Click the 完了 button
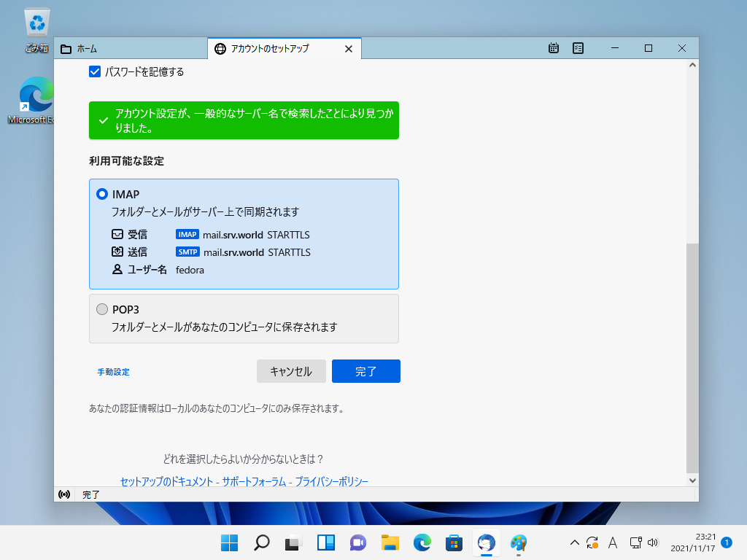This screenshot has height=560, width=747. click(x=365, y=371)
